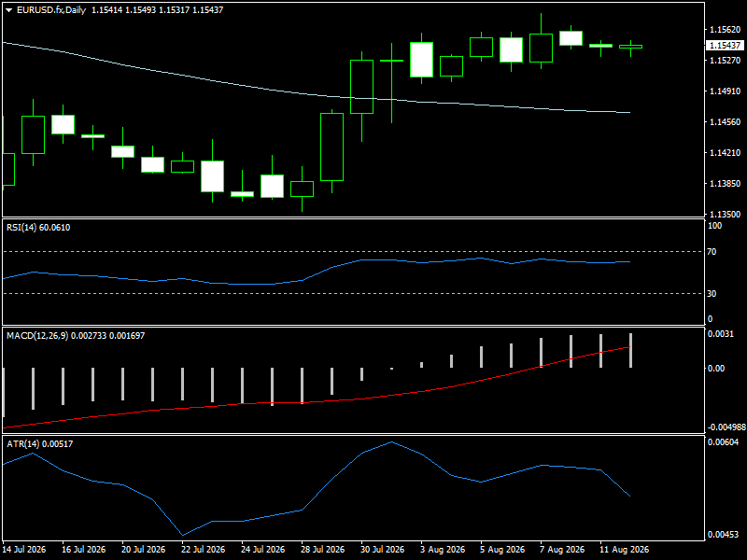Click the 100 value on the RSI scale
The image size is (747, 560).
coord(714,226)
